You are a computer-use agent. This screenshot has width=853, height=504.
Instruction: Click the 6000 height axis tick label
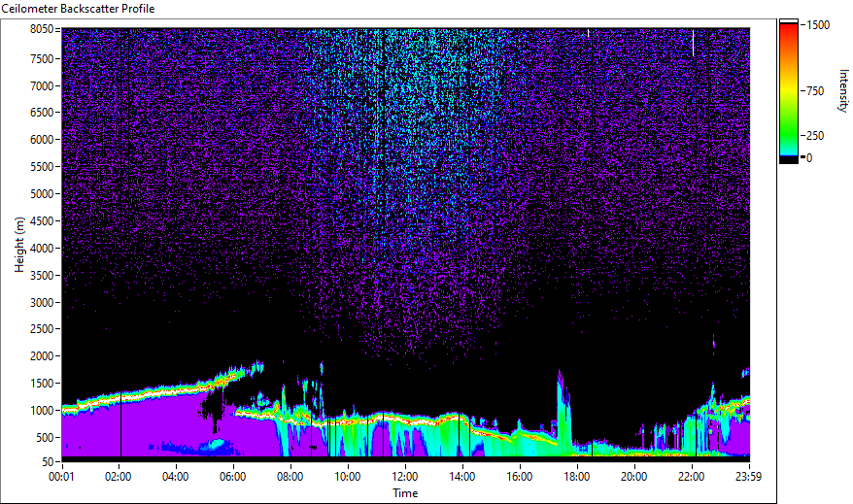pos(42,140)
